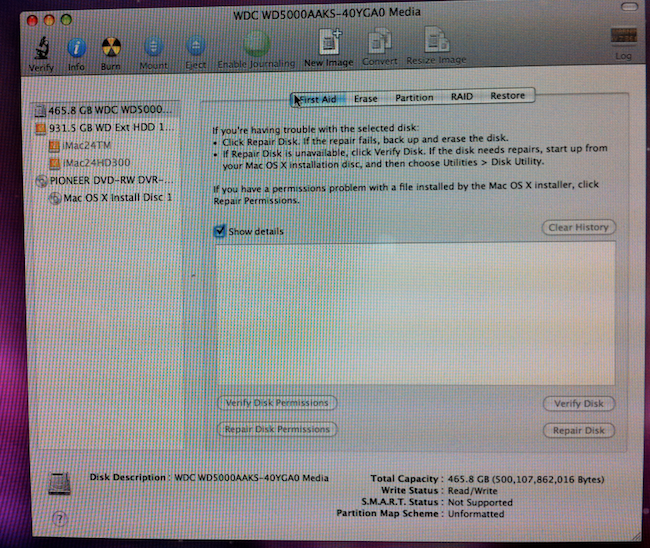Click the Repair Disk Permissions button
The width and height of the screenshot is (650, 548).
pos(277,429)
